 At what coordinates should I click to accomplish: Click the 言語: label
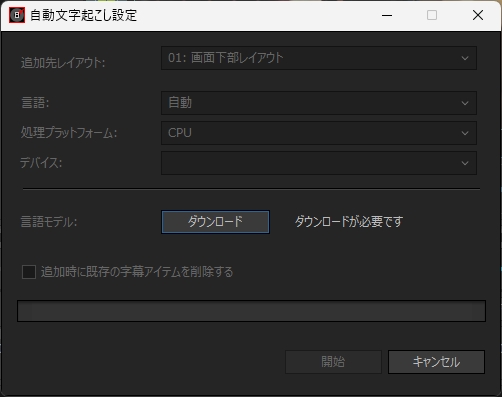(x=35, y=103)
